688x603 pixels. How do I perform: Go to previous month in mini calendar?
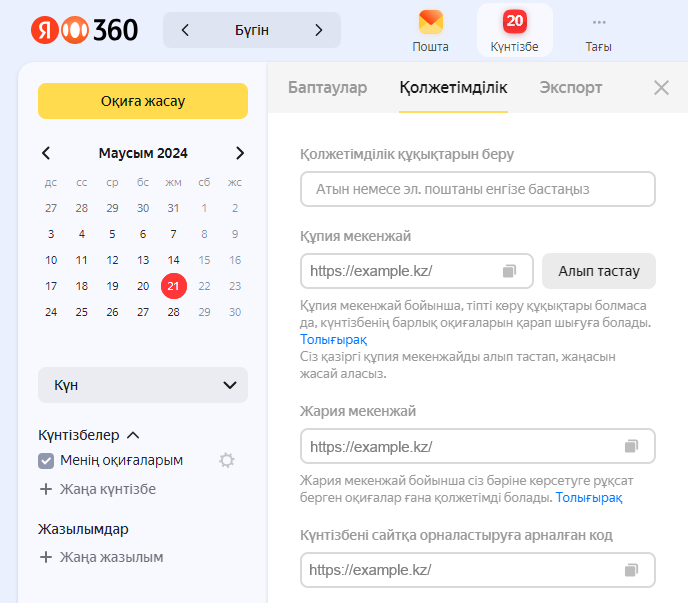tap(46, 153)
